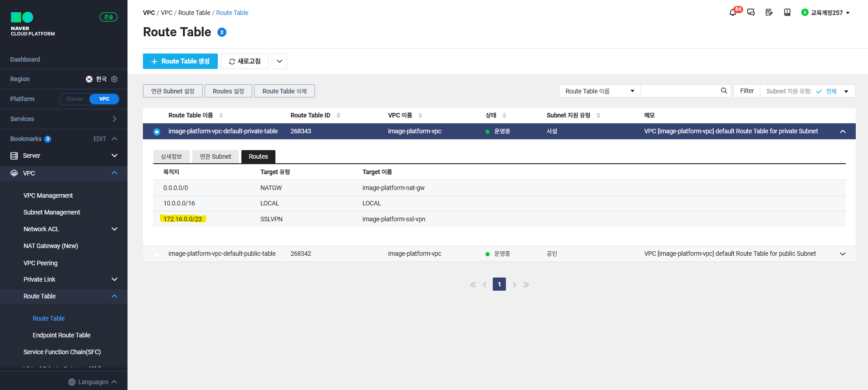This screenshot has width=868, height=390.
Task: Go to last page double-arrow
Action: coord(526,285)
